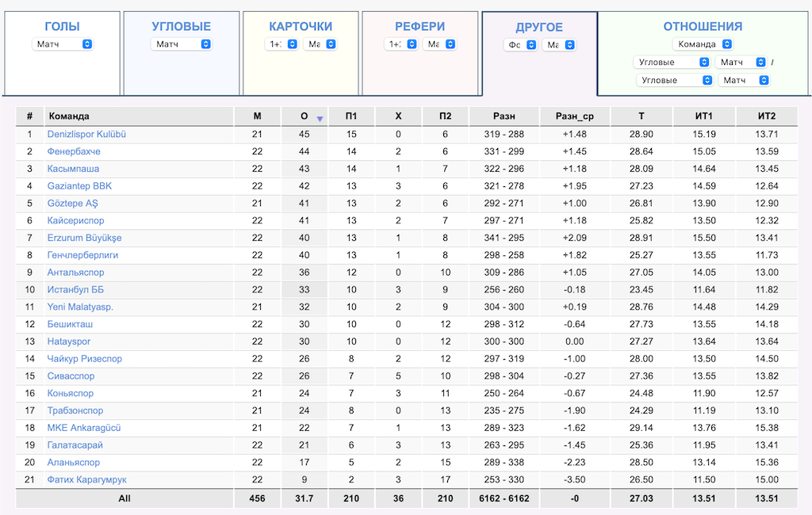
Task: Sort by the М column header
Action: [257, 116]
